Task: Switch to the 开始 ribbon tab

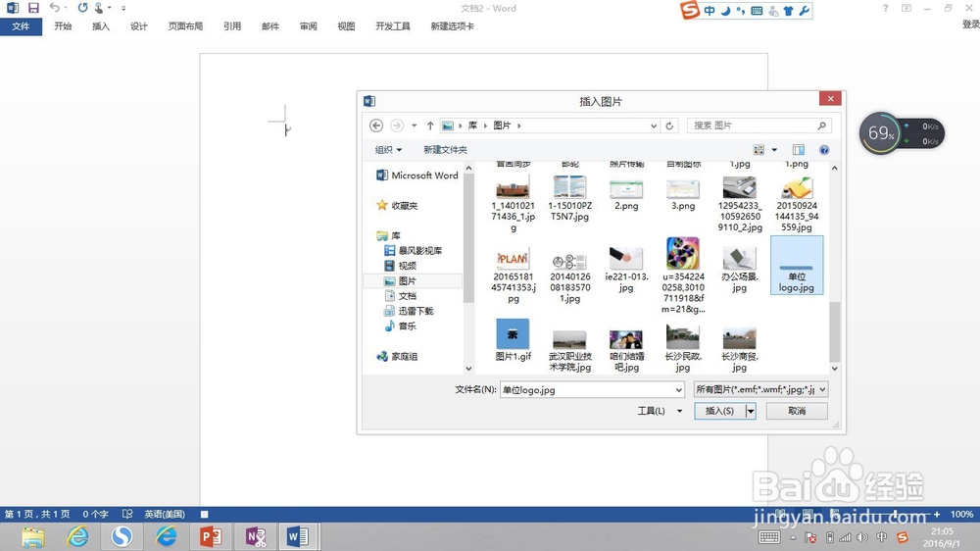Action: [x=63, y=26]
